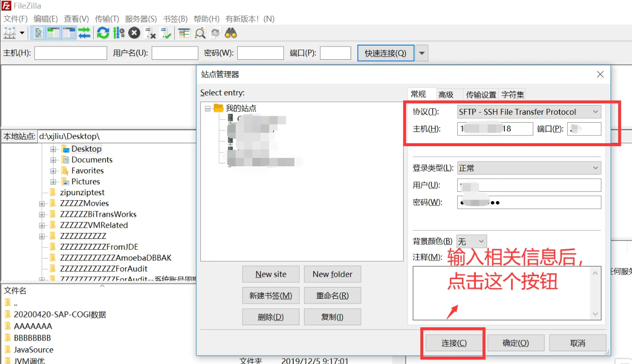The width and height of the screenshot is (632, 364).
Task: Click the 取消 button
Action: (577, 343)
